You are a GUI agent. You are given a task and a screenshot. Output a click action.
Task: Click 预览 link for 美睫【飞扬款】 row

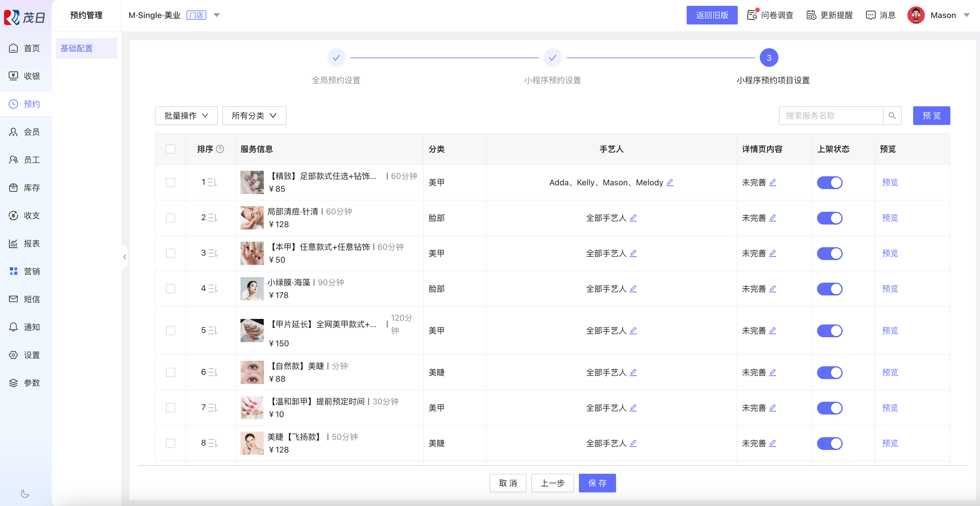[x=889, y=443]
